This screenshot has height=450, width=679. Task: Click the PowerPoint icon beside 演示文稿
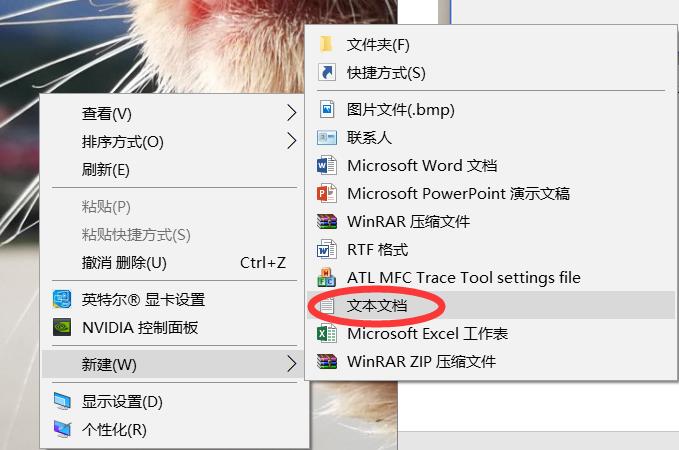tap(327, 193)
